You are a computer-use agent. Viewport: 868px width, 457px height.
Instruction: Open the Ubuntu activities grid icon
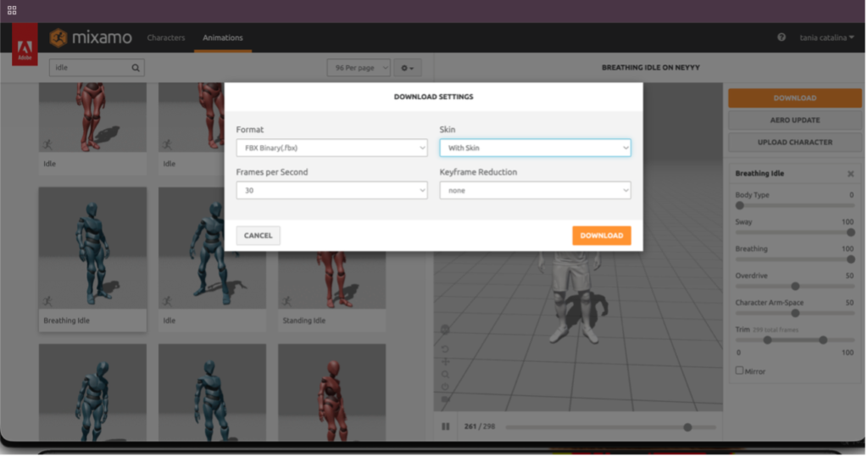point(12,10)
